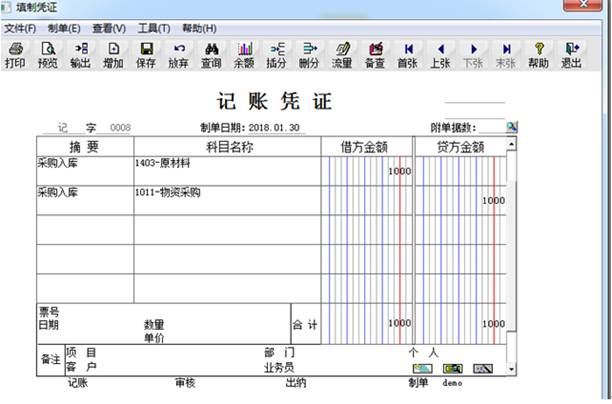The image size is (612, 404).
Task: Insert an entry line with 插分
Action: point(277,55)
